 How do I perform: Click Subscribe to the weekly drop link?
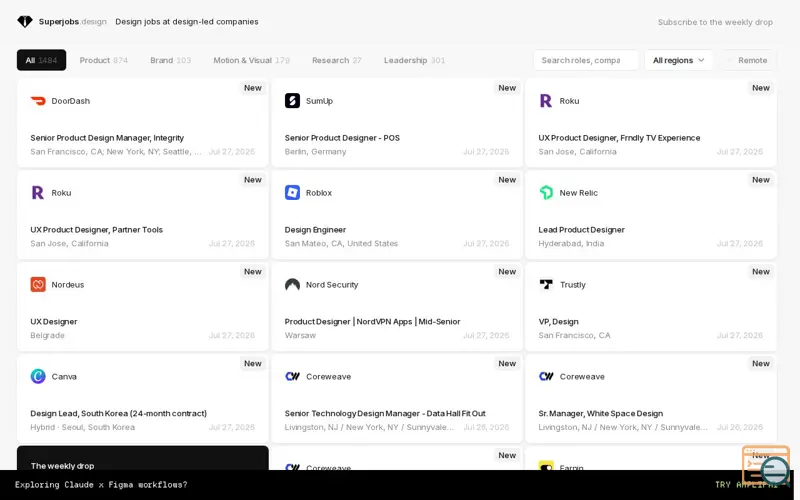[x=715, y=22]
